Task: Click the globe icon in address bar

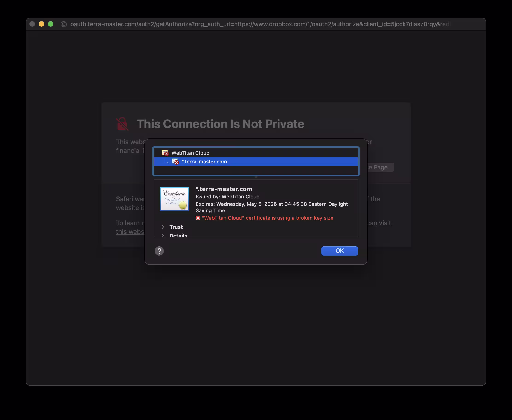Action: 64,24
